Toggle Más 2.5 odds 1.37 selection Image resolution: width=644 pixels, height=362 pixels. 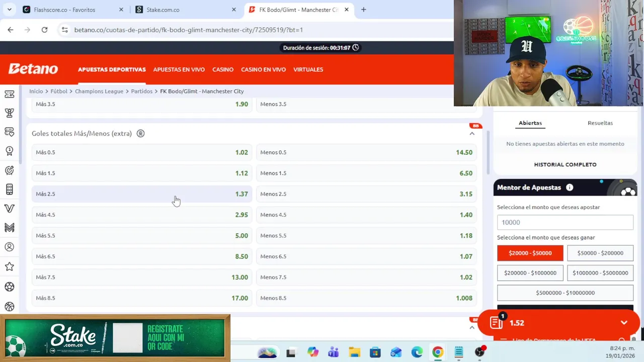click(142, 194)
